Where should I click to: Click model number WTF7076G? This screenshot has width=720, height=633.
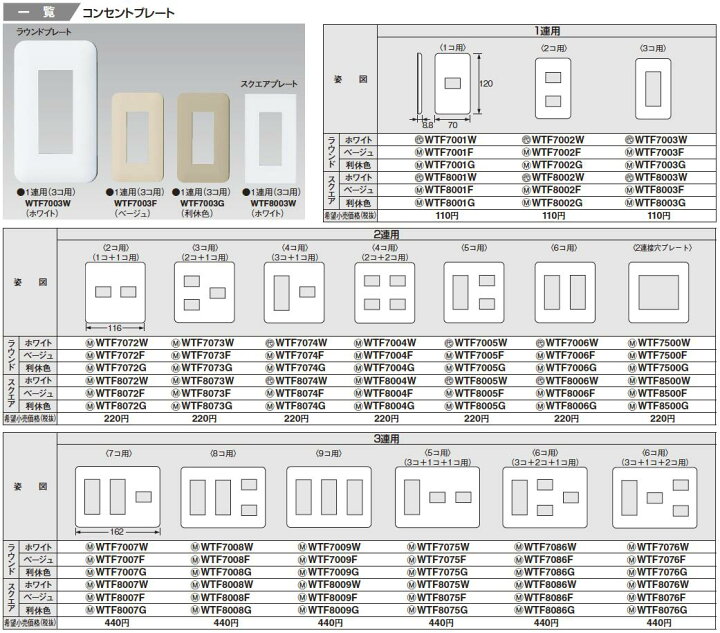click(662, 572)
